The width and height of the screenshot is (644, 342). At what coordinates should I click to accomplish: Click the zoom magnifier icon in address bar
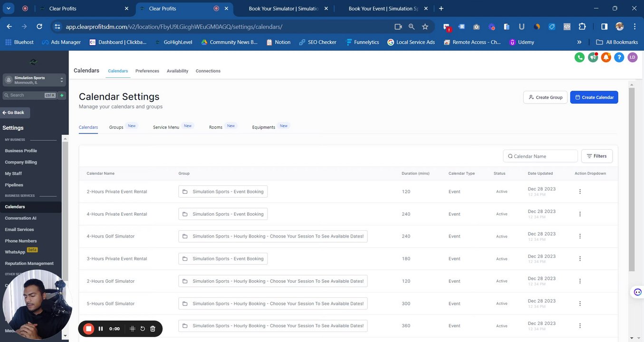pyautogui.click(x=412, y=27)
